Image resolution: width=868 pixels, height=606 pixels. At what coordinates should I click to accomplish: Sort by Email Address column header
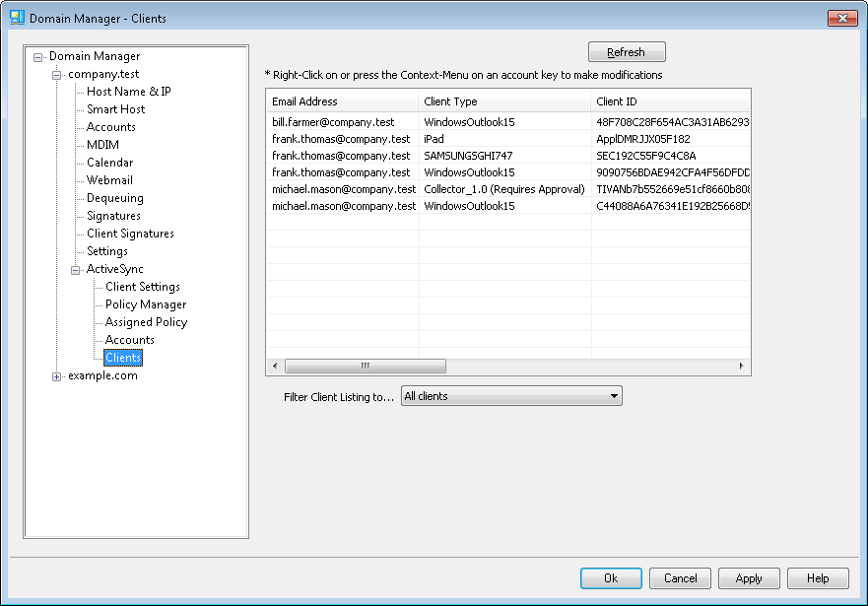pyautogui.click(x=341, y=101)
